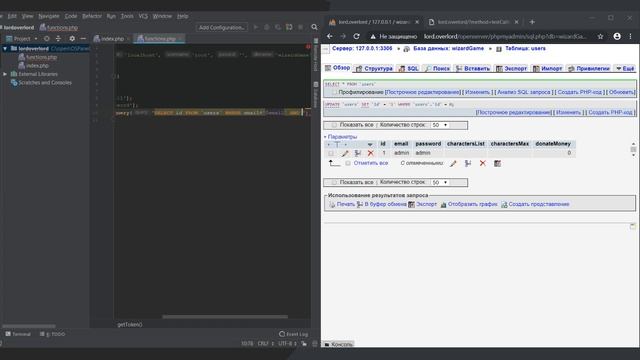This screenshot has width=640, height=360.
Task: Click edit pencil beside 'С отмеченными'
Action: tap(453, 163)
